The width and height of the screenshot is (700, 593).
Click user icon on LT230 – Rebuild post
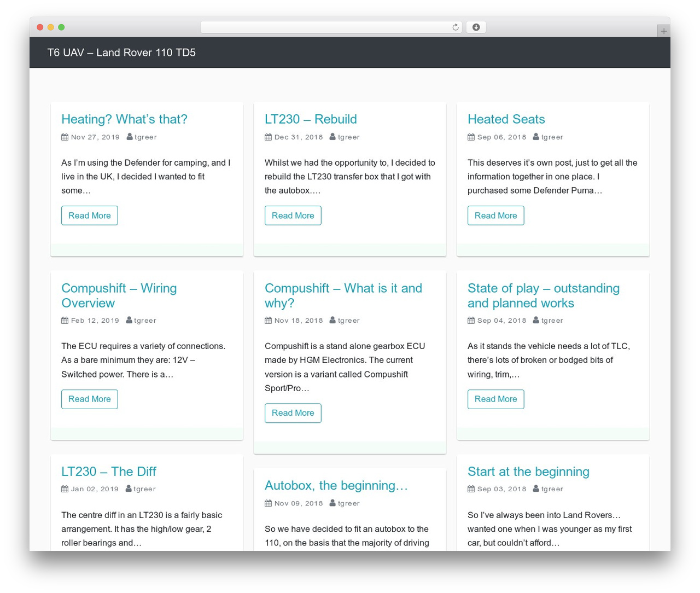point(332,137)
